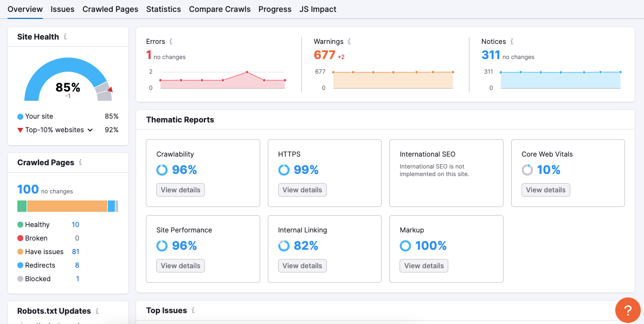Click the orange Have issues bar segment
The width and height of the screenshot is (644, 324).
click(x=67, y=206)
